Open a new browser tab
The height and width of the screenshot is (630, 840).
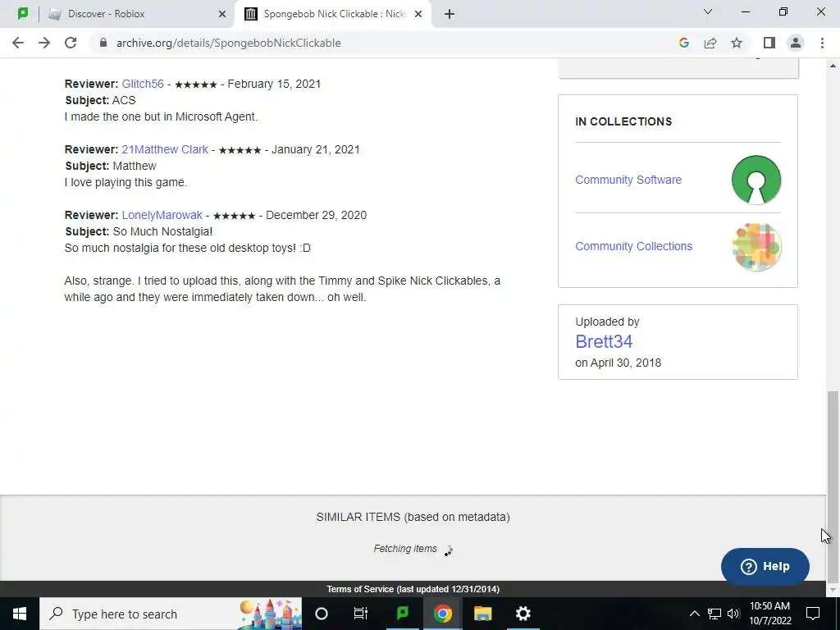(450, 14)
